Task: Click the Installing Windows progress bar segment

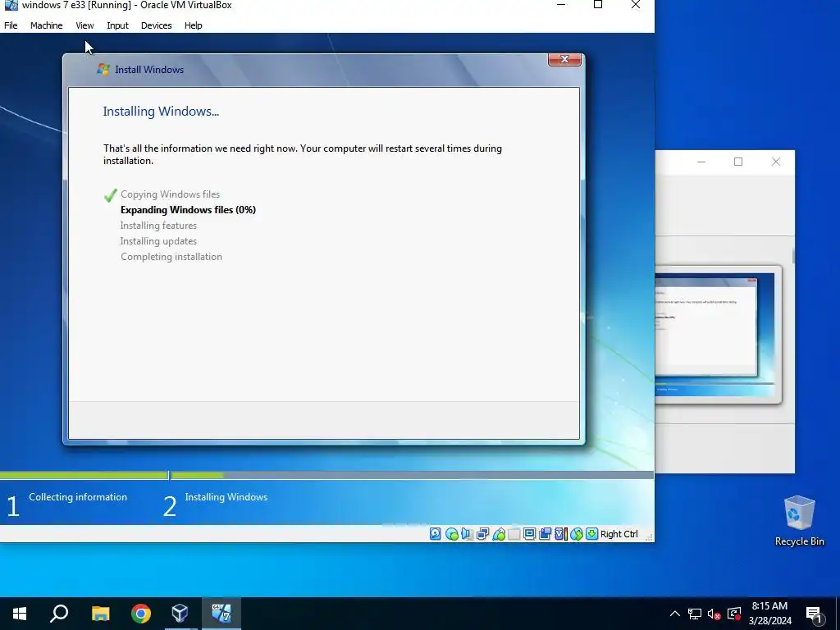Action: pos(412,475)
